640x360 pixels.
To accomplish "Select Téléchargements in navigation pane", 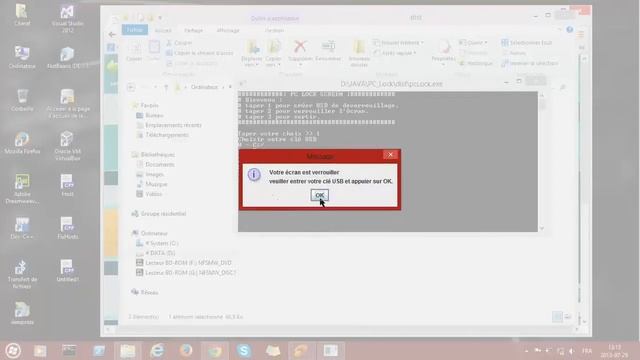I will (x=162, y=135).
